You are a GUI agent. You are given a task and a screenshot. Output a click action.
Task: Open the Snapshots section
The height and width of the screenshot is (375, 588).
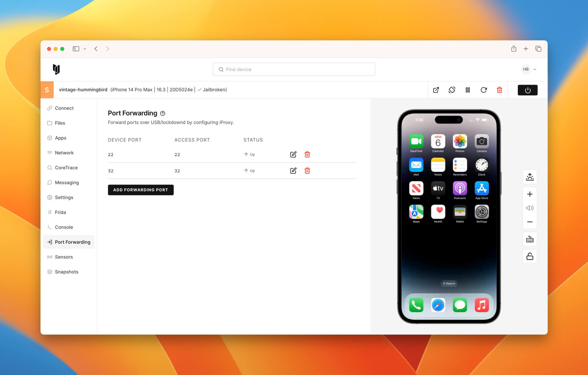click(69, 272)
